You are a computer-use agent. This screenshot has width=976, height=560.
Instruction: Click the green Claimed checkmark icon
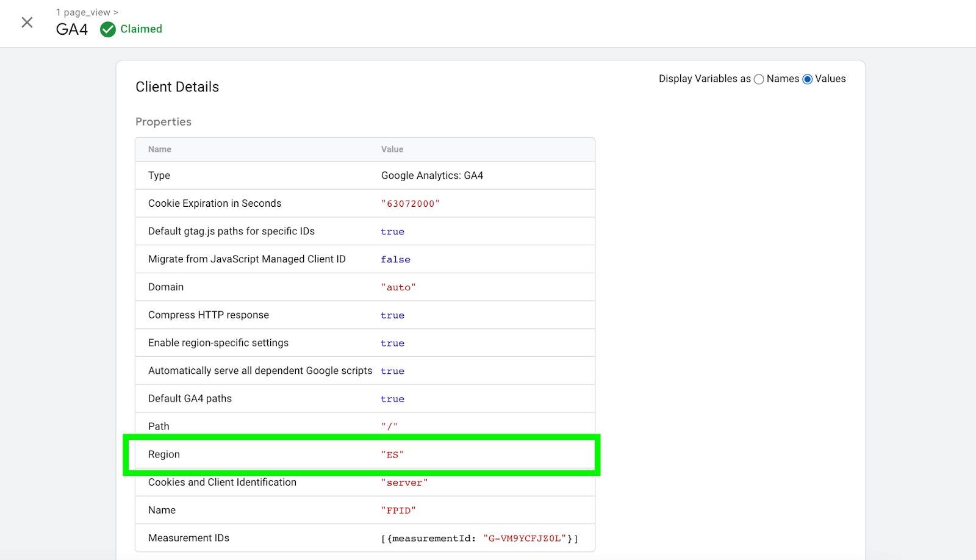[108, 29]
